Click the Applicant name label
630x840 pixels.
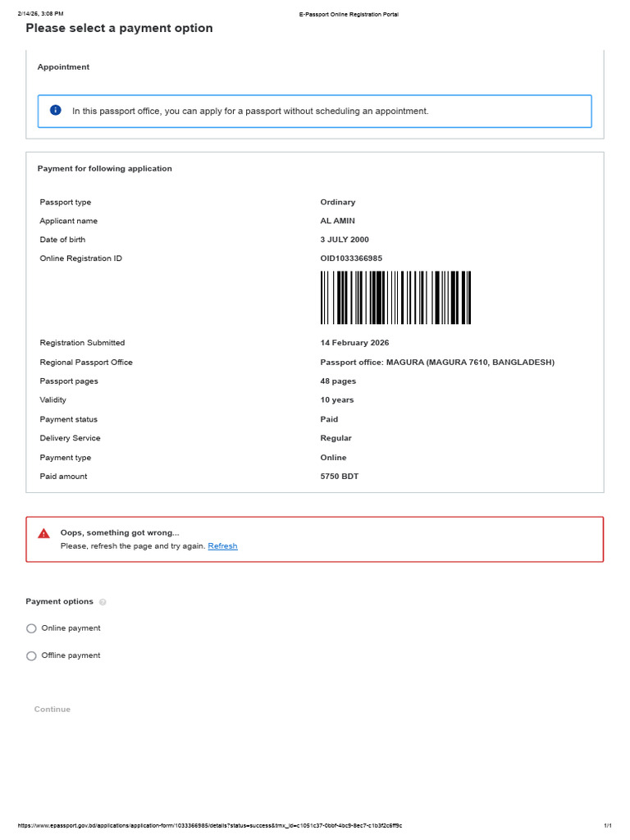[69, 221]
